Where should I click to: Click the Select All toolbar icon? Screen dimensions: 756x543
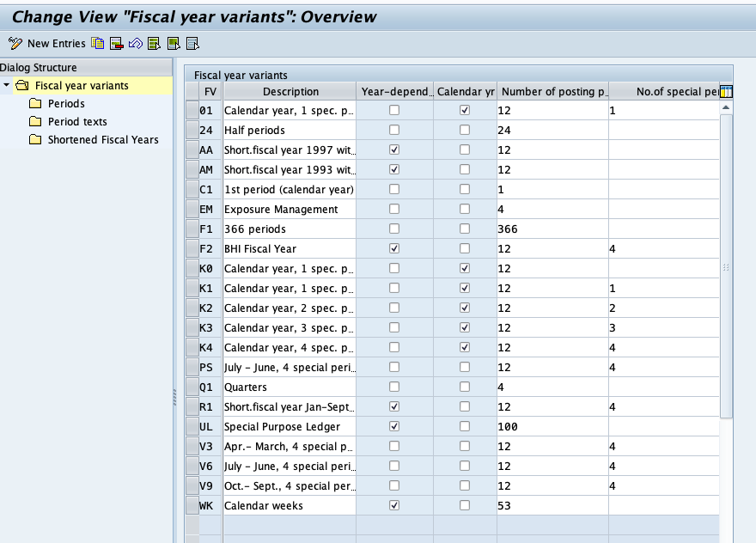pos(155,44)
